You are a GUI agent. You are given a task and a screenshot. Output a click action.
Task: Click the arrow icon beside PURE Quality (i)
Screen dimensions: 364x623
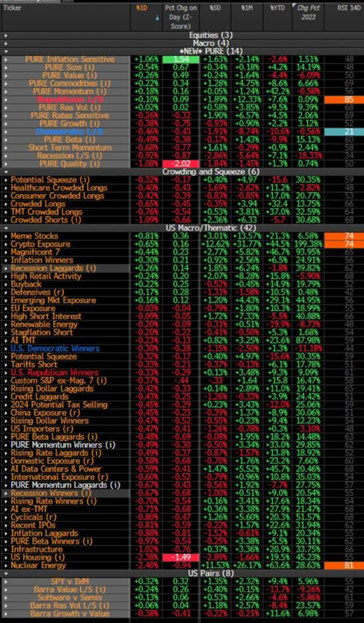(6, 164)
